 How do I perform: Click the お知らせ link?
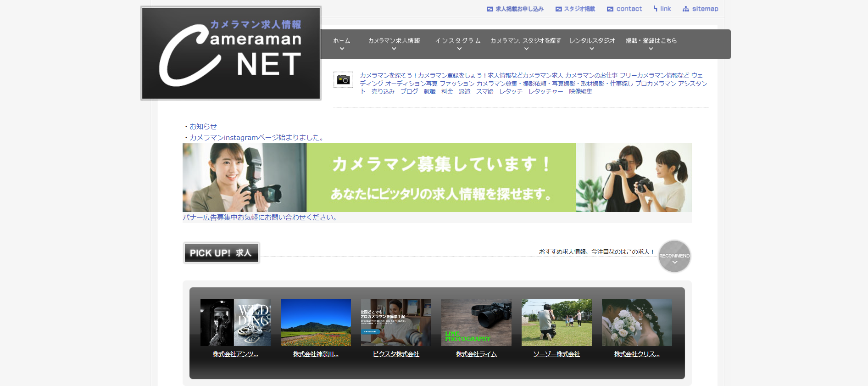203,127
